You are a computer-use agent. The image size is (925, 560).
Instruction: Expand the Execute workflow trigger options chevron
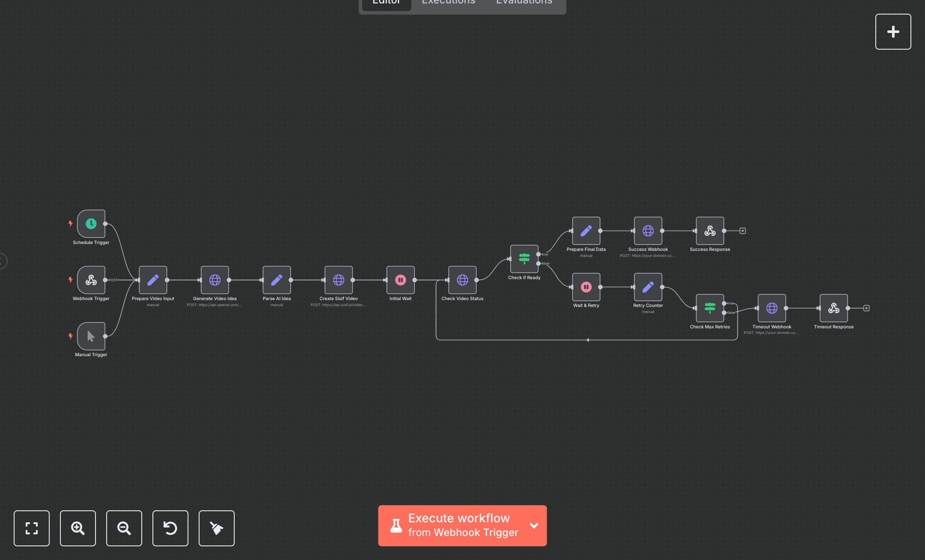coord(534,526)
